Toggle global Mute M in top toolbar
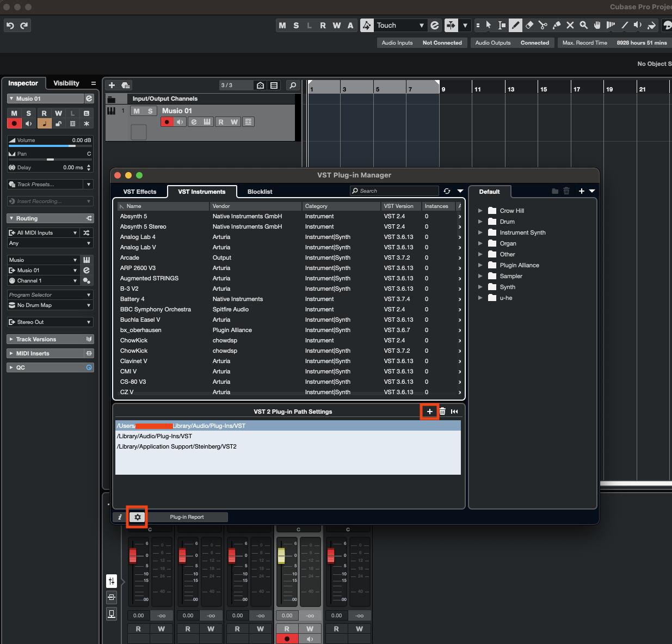 pos(282,26)
